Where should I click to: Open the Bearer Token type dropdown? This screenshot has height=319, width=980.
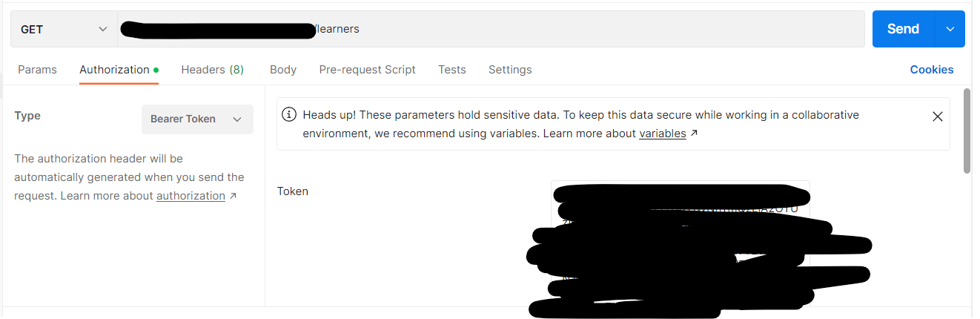197,119
